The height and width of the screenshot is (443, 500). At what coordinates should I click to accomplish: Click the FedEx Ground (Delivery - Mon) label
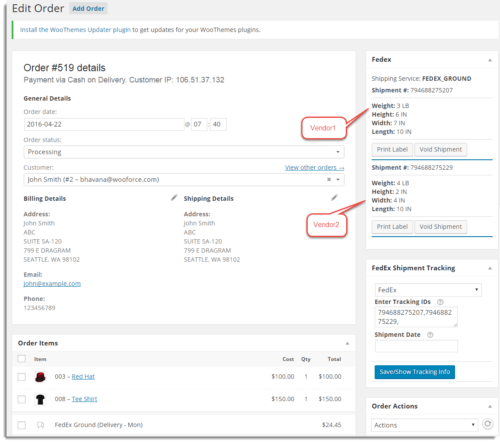[99, 425]
